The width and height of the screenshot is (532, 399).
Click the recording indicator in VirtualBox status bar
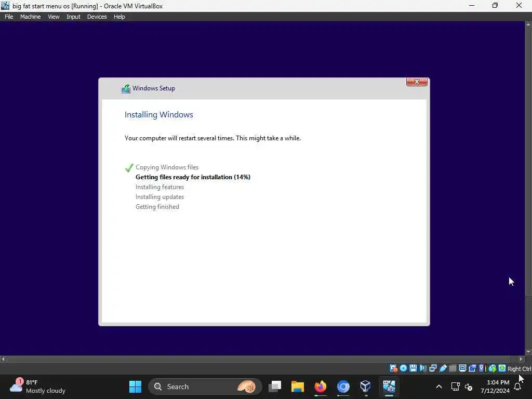472,368
